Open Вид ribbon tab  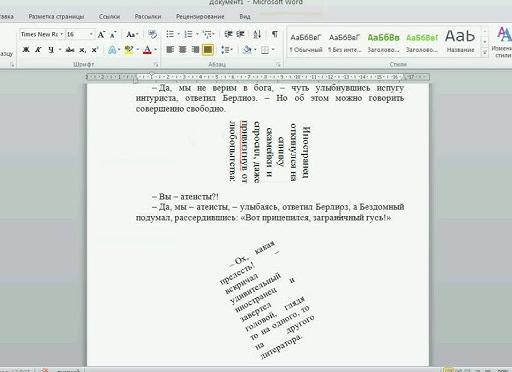click(245, 16)
